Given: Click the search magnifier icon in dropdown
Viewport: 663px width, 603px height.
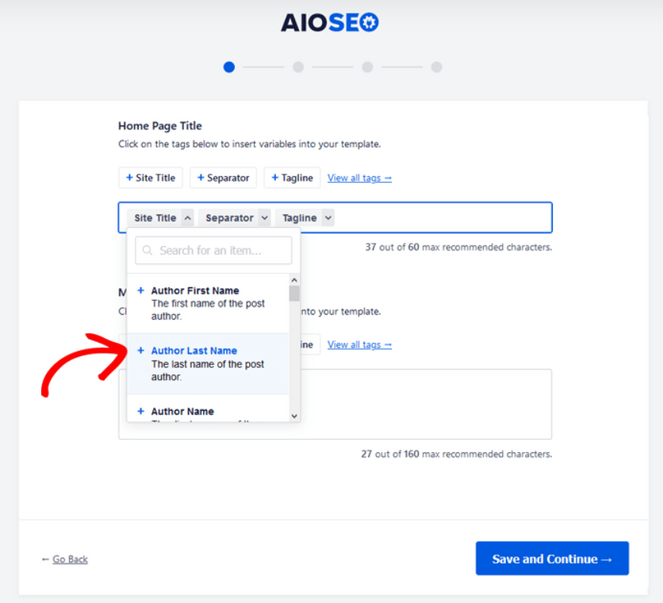Looking at the screenshot, I should coord(147,250).
